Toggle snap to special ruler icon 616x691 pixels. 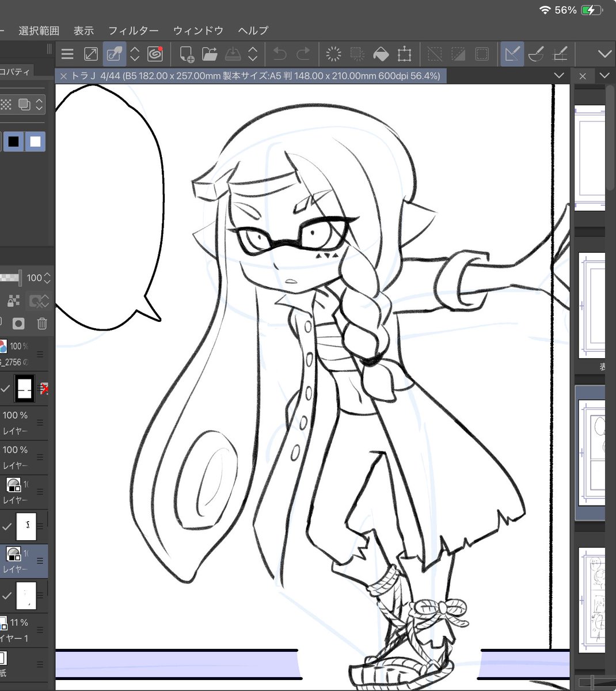[x=536, y=54]
